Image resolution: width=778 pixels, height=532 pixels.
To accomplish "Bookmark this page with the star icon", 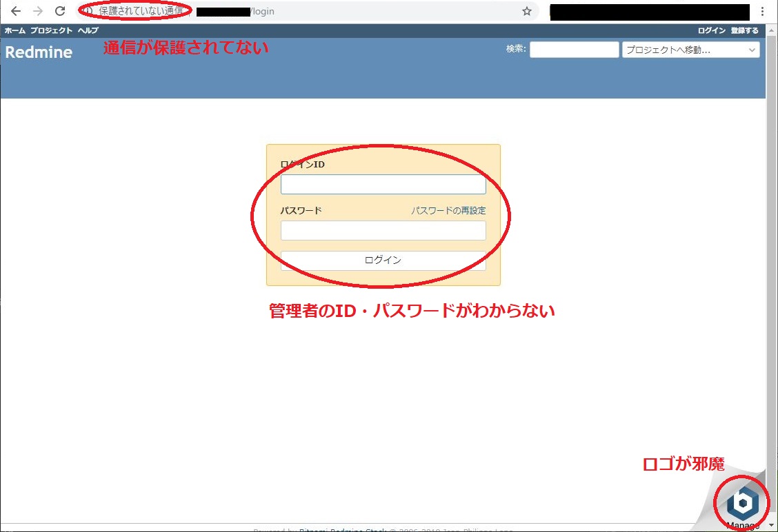I will pyautogui.click(x=527, y=11).
